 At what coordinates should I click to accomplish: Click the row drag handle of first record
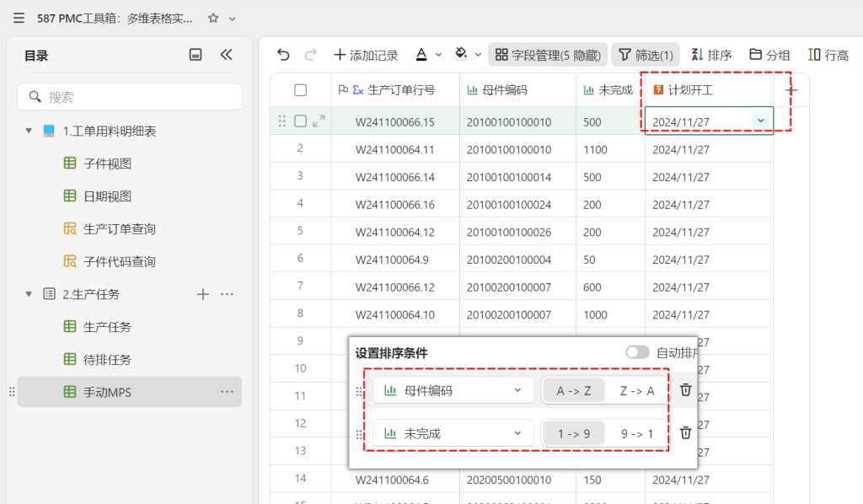(x=281, y=121)
